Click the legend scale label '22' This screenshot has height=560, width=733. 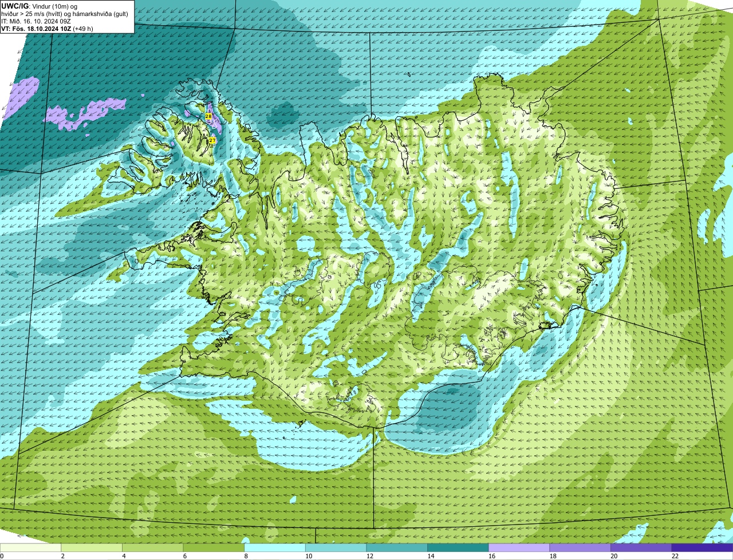click(675, 556)
